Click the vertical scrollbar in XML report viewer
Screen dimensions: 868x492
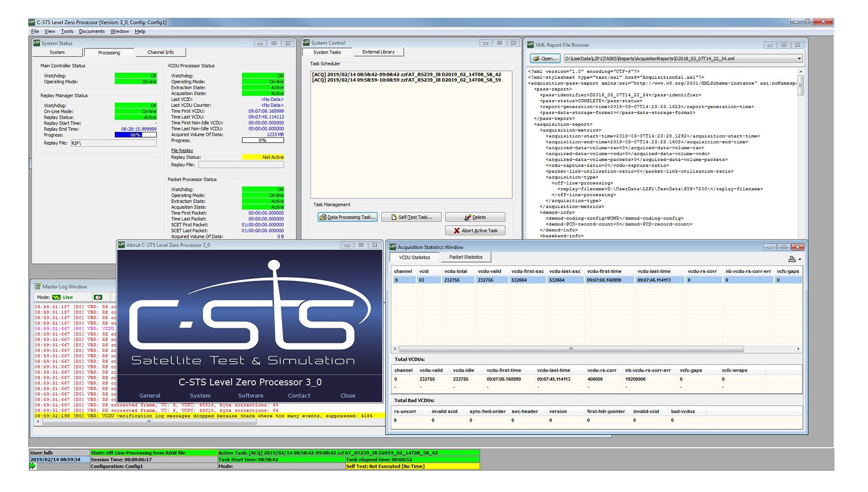tap(801, 84)
